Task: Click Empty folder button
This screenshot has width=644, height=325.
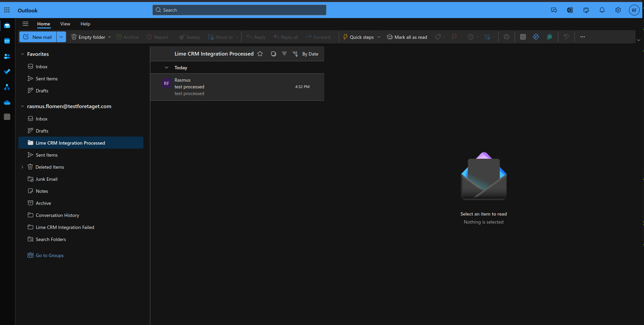Action: [x=88, y=37]
